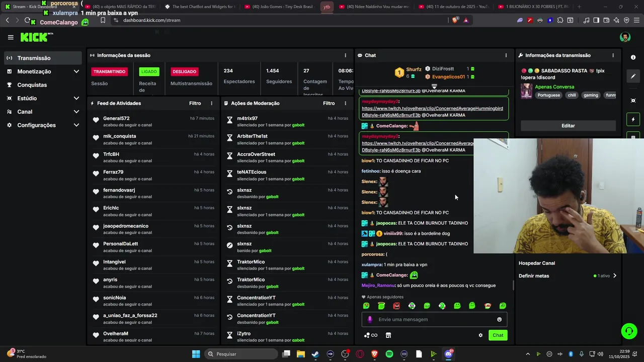Screen dimensions: 644x362
Task: Switch to the 1 BILIONÁRIO X 30 POBRES tab
Action: click(535, 7)
